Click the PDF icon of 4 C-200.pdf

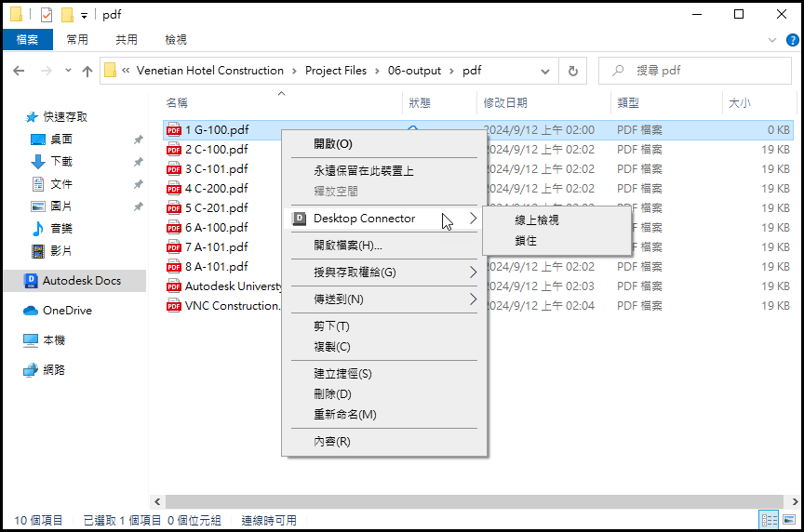point(174,189)
